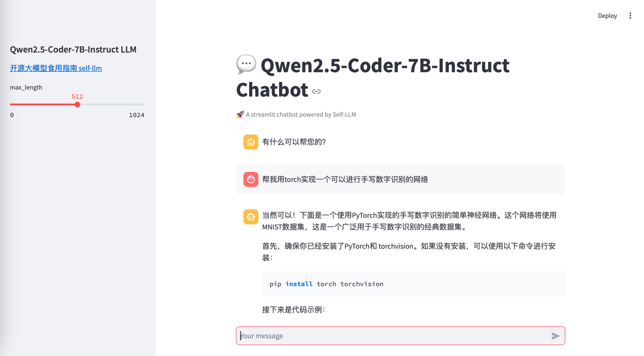This screenshot has height=356, width=644.
Task: Click the rocket emoji in the caption
Action: [240, 114]
